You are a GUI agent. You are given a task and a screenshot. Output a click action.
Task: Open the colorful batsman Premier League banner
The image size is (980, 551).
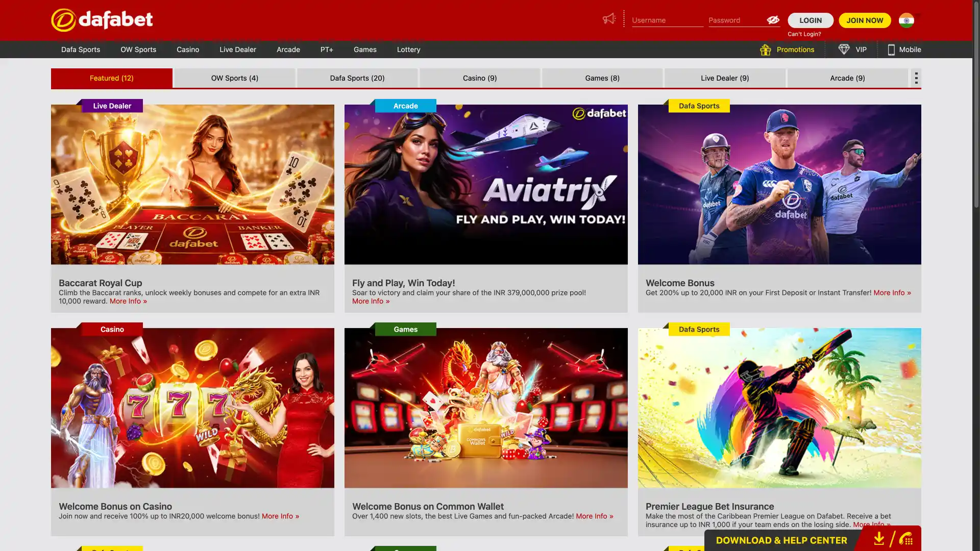point(779,408)
